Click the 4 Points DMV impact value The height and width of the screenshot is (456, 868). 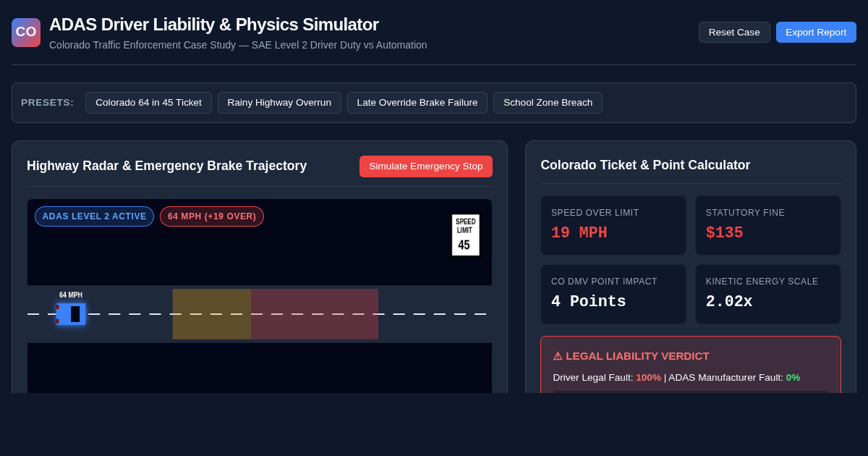point(589,302)
